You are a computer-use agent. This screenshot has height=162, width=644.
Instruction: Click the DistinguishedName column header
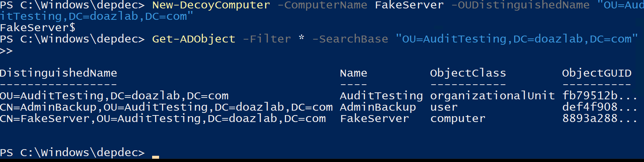coord(59,73)
